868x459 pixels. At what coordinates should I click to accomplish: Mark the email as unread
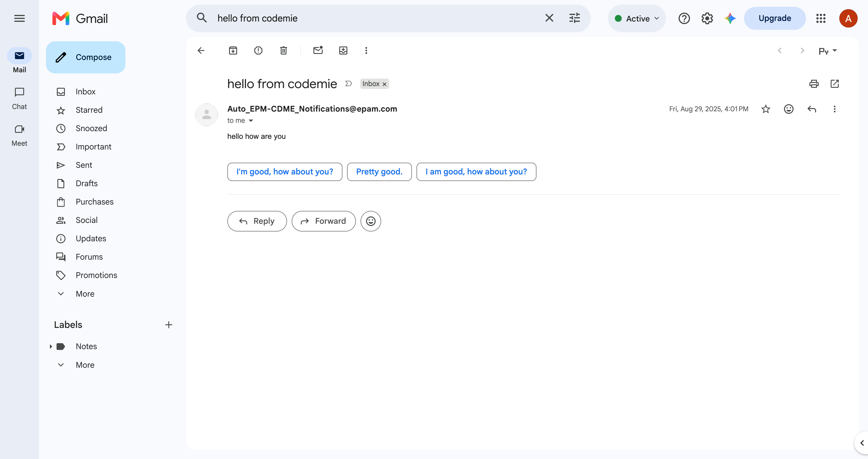318,50
